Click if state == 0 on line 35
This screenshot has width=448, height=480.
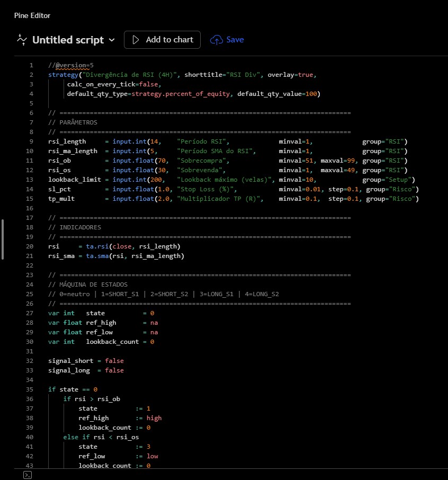pyautogui.click(x=73, y=389)
